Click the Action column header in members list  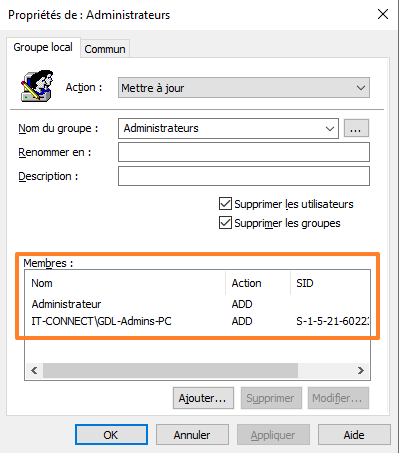[x=258, y=283]
